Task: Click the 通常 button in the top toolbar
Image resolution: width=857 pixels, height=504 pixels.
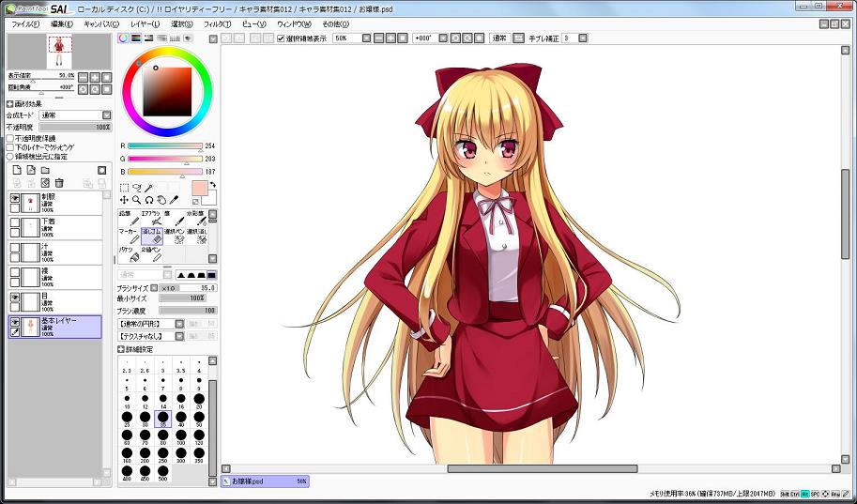Action: 499,38
